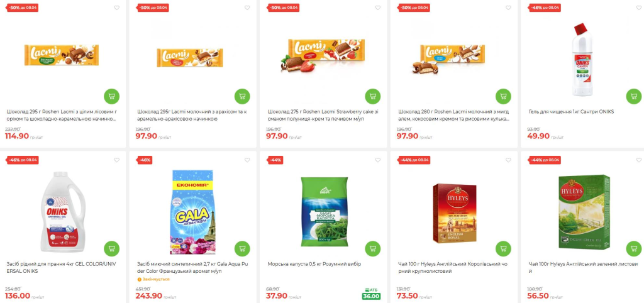The height and width of the screenshot is (303, 644).
Task: Add ONIKS Сантрі cleaning gel to cart
Action: pyautogui.click(x=634, y=96)
